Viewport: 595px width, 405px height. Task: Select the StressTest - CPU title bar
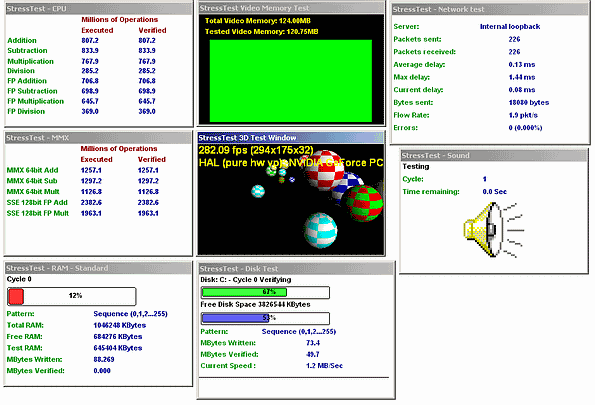coord(98,9)
